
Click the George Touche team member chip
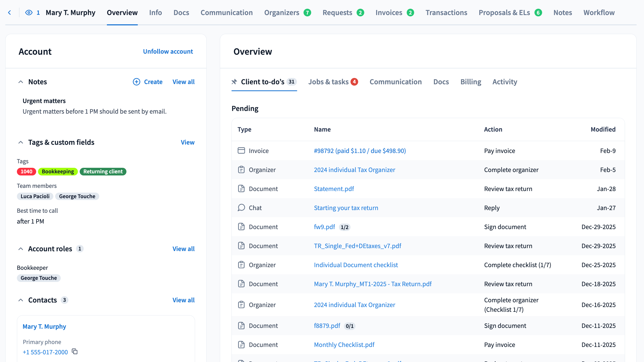[77, 196]
